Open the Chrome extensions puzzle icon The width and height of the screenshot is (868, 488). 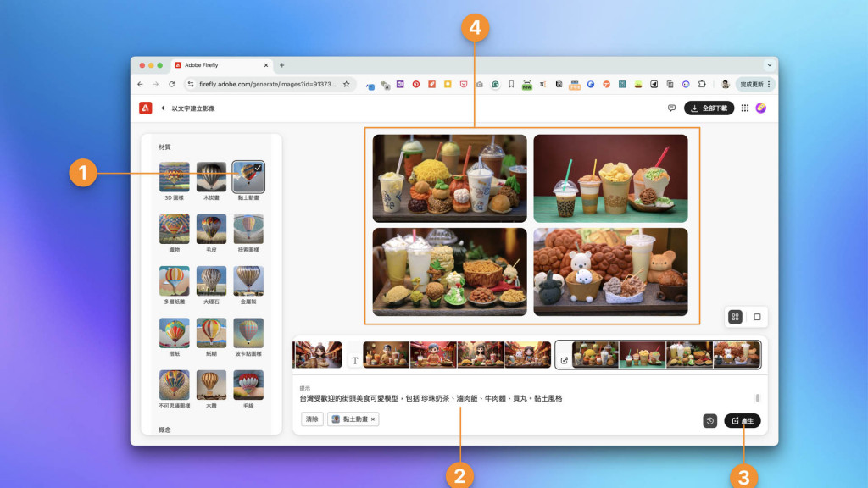(702, 84)
